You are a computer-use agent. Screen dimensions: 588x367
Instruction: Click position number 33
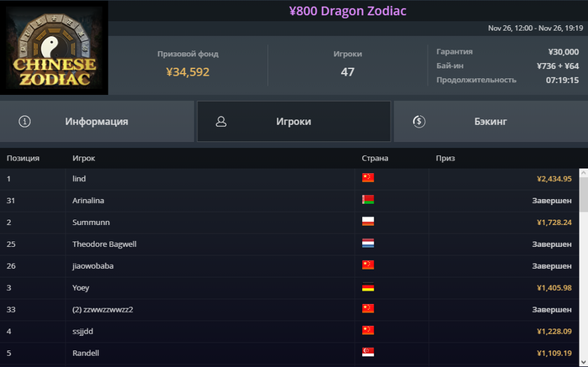(x=11, y=310)
